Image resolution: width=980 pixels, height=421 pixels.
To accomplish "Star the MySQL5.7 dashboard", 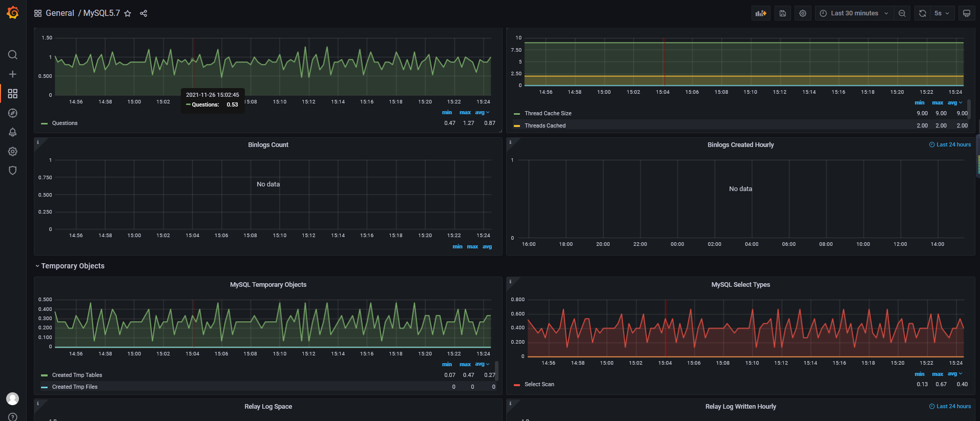I will click(128, 13).
